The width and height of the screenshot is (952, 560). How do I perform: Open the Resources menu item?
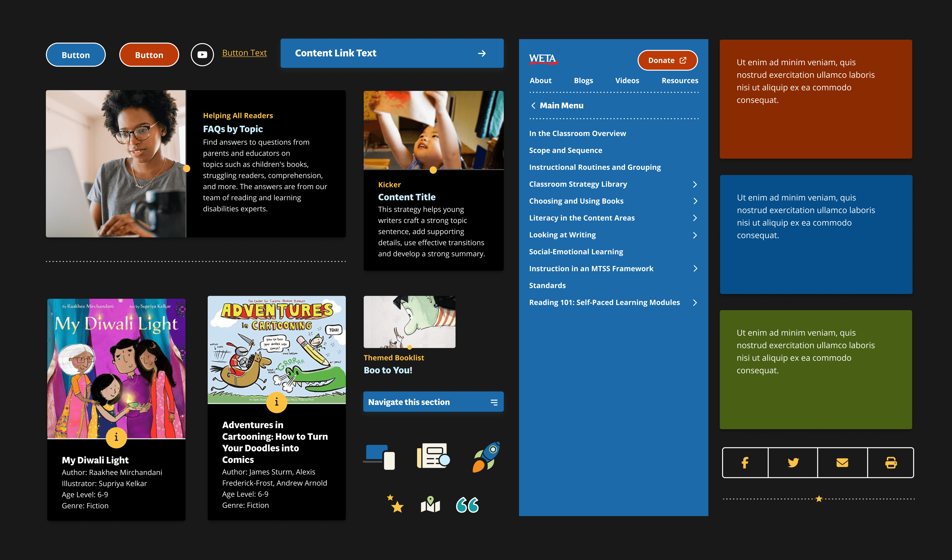680,80
